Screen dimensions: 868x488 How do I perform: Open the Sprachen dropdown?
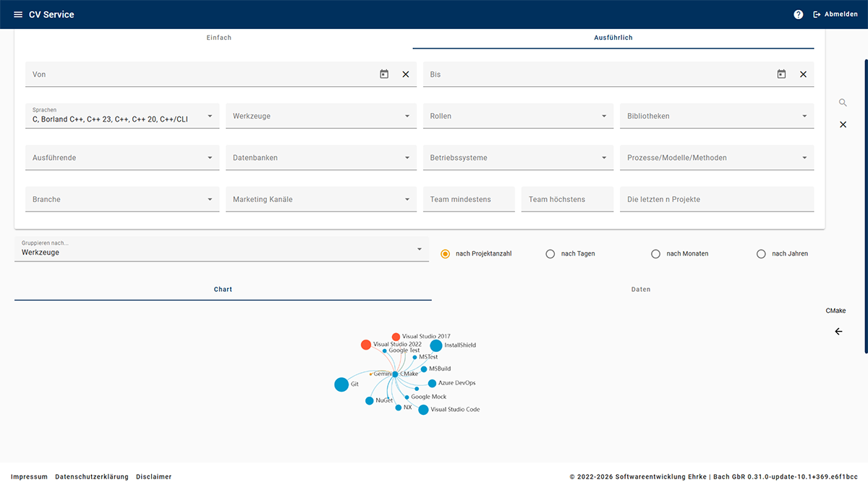coord(122,116)
